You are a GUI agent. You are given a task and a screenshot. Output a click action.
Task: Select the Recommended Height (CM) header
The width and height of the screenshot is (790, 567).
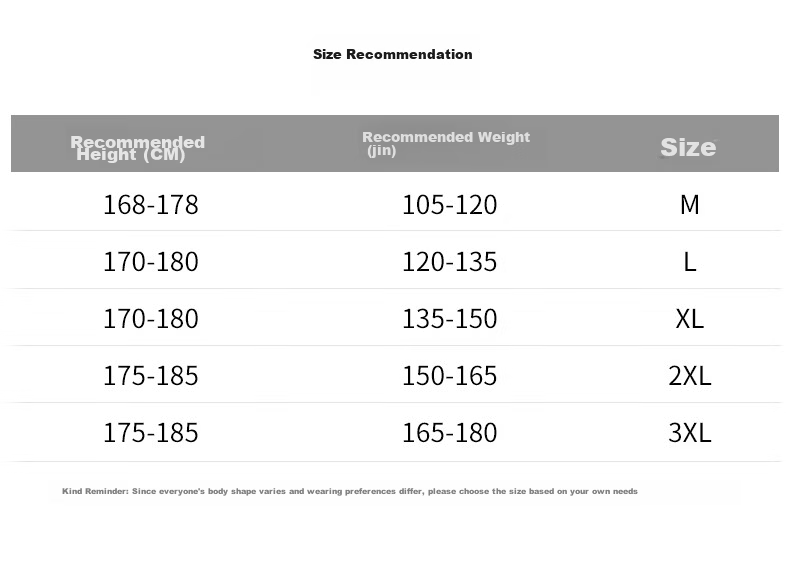click(x=138, y=148)
